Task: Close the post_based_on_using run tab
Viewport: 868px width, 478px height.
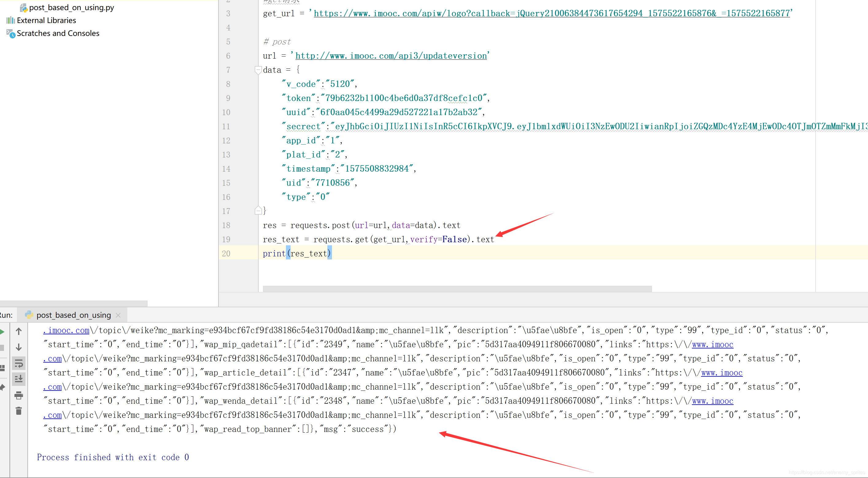Action: click(118, 315)
